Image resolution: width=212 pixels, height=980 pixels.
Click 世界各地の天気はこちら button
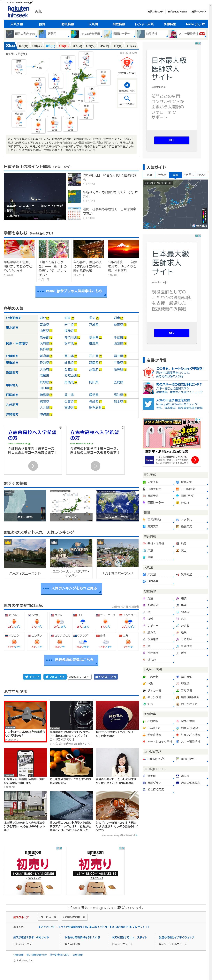click(71, 660)
